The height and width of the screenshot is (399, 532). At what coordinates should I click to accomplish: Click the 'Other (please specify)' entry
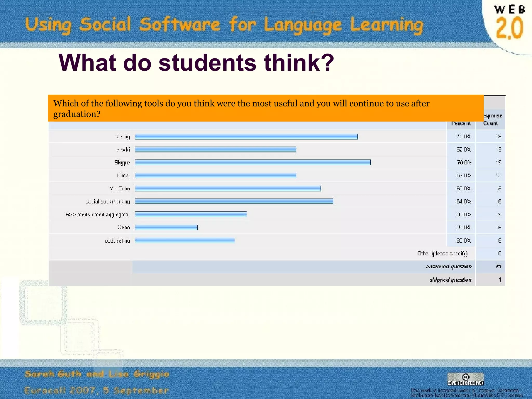tap(442, 253)
